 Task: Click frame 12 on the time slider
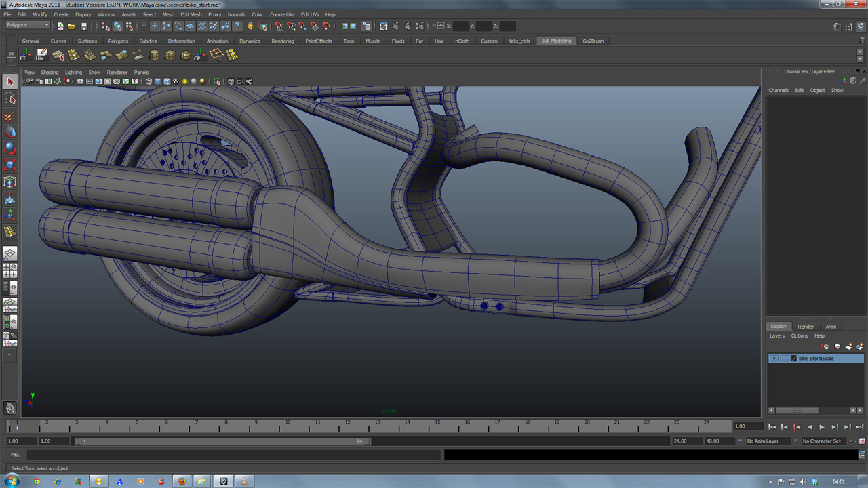[x=347, y=427]
